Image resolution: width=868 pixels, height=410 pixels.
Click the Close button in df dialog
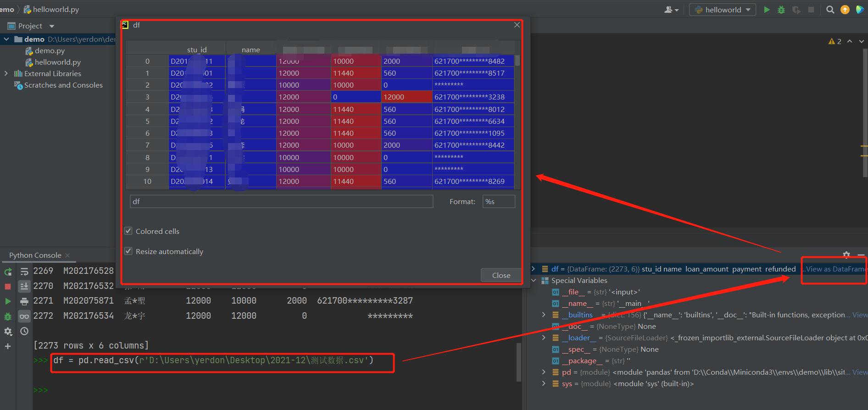coord(501,275)
